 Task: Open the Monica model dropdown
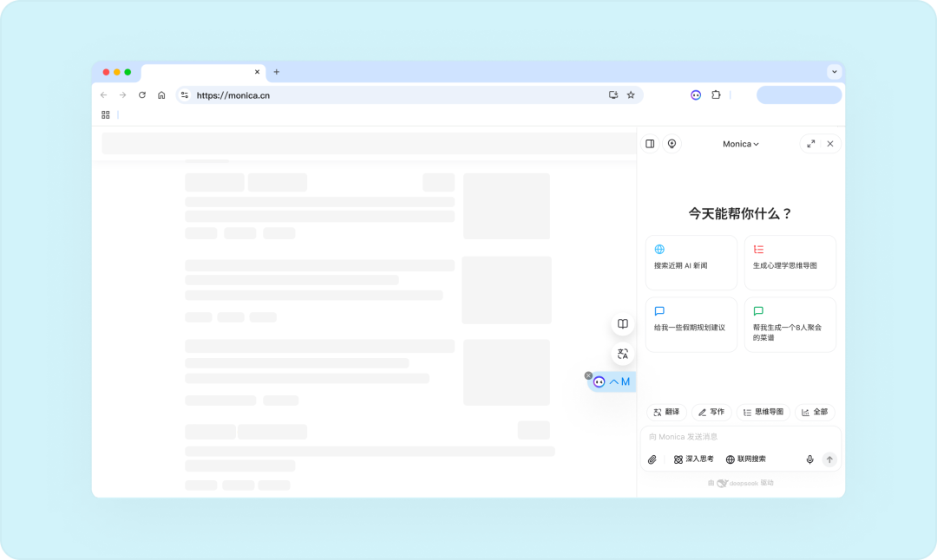[x=740, y=144]
